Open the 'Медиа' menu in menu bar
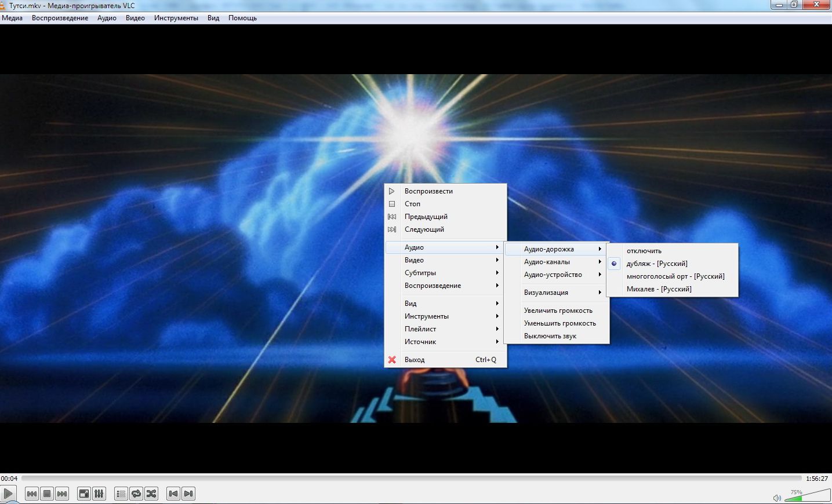Image resolution: width=832 pixels, height=504 pixels. (x=12, y=18)
